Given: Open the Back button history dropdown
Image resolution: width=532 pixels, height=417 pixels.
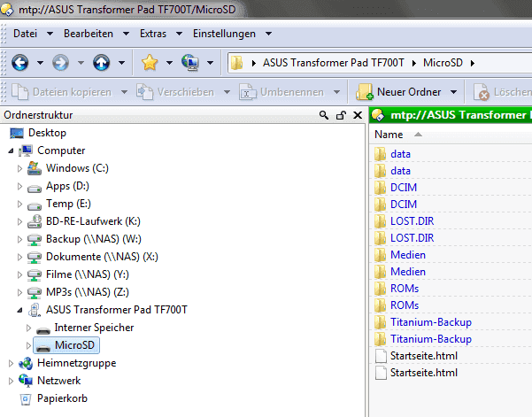Looking at the screenshot, I should click(40, 63).
